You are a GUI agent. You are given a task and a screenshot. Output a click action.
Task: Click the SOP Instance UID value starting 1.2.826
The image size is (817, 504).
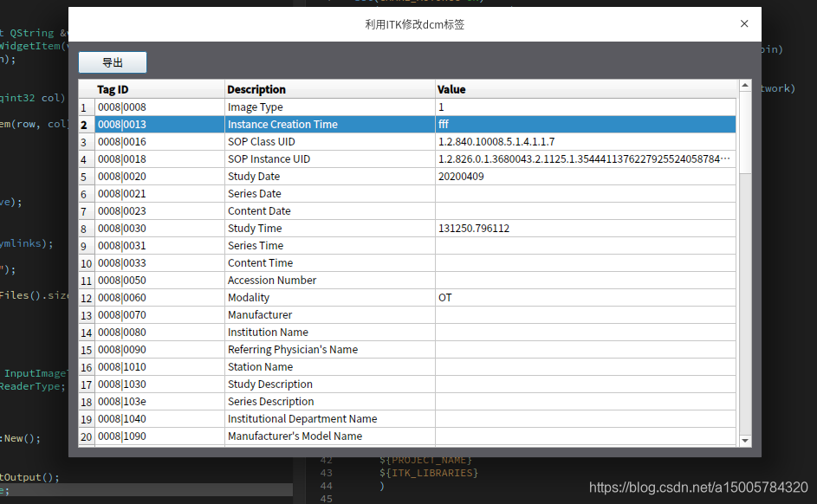(x=586, y=158)
